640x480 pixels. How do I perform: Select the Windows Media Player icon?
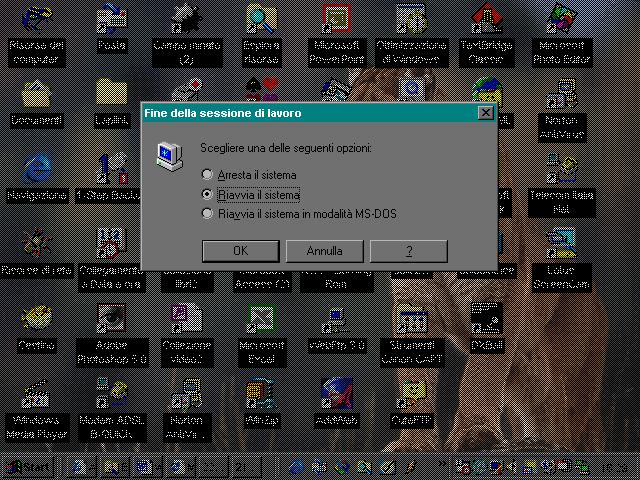[x=37, y=395]
